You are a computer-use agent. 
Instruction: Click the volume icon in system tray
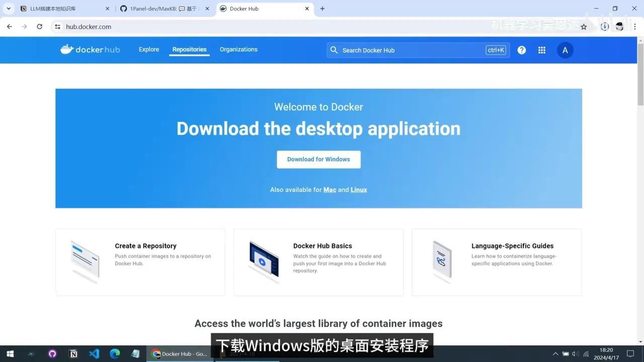(x=576, y=354)
